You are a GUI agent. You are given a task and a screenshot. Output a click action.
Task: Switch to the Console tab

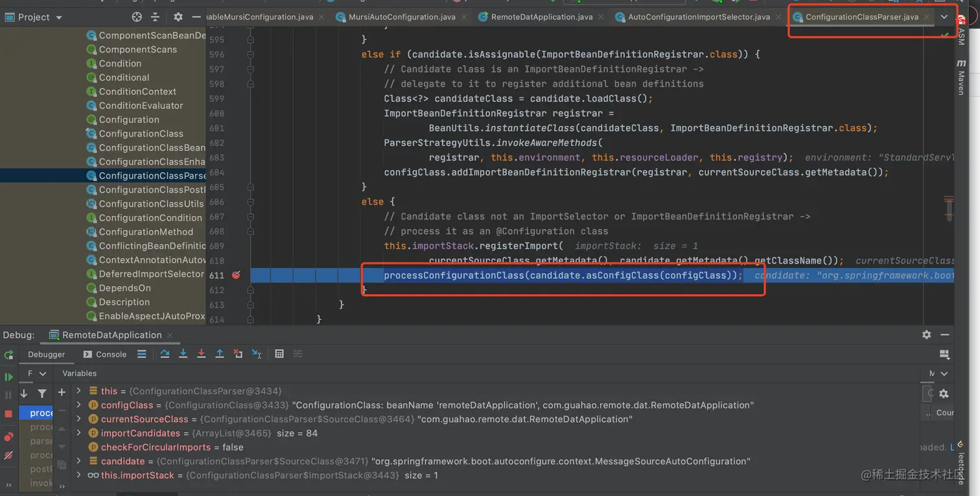pos(105,354)
